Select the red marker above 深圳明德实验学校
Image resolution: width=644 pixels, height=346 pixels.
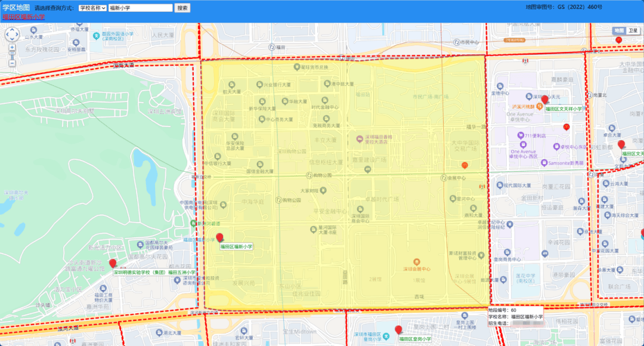[113, 263]
